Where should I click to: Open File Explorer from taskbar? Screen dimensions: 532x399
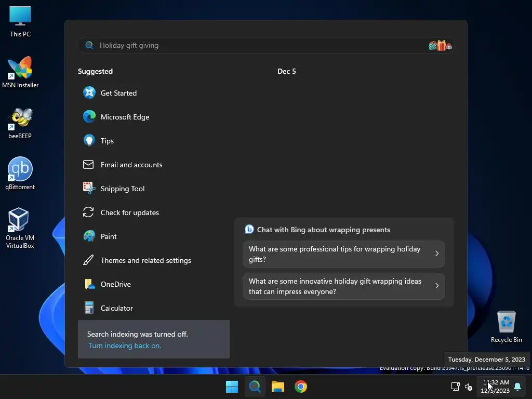[x=278, y=387]
